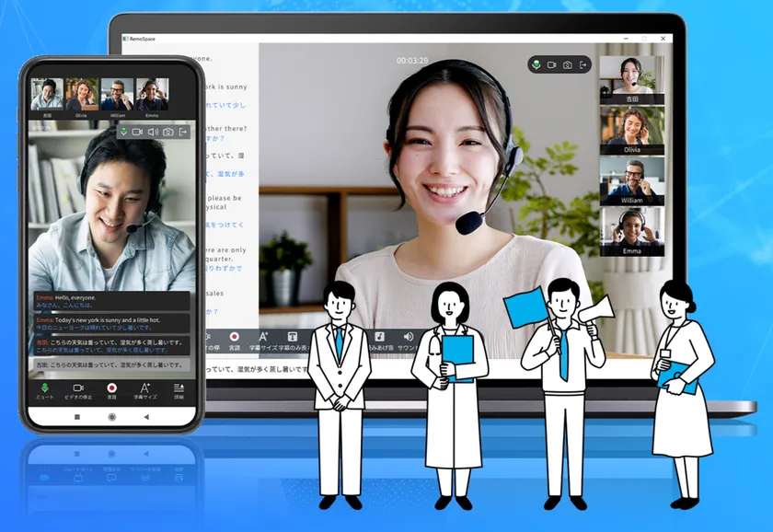The image size is (773, 532).
Task: Stop video using phone bottom camera button
Action: 78,388
